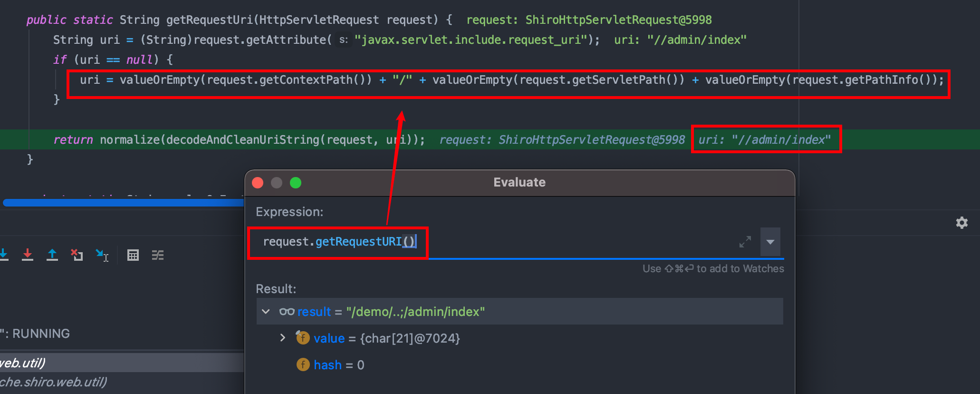Click the Run to Cursor icon
Viewport: 980px width, 394px height.
tap(102, 255)
